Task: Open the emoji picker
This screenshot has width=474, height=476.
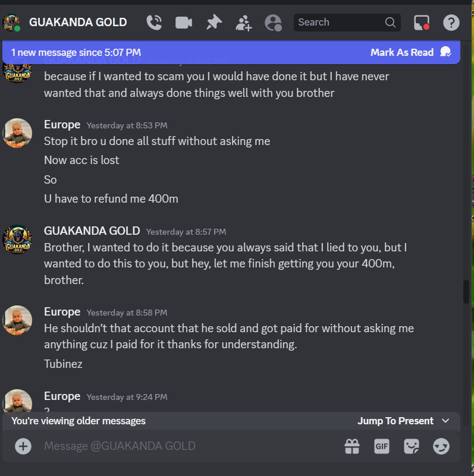Action: coord(441,446)
